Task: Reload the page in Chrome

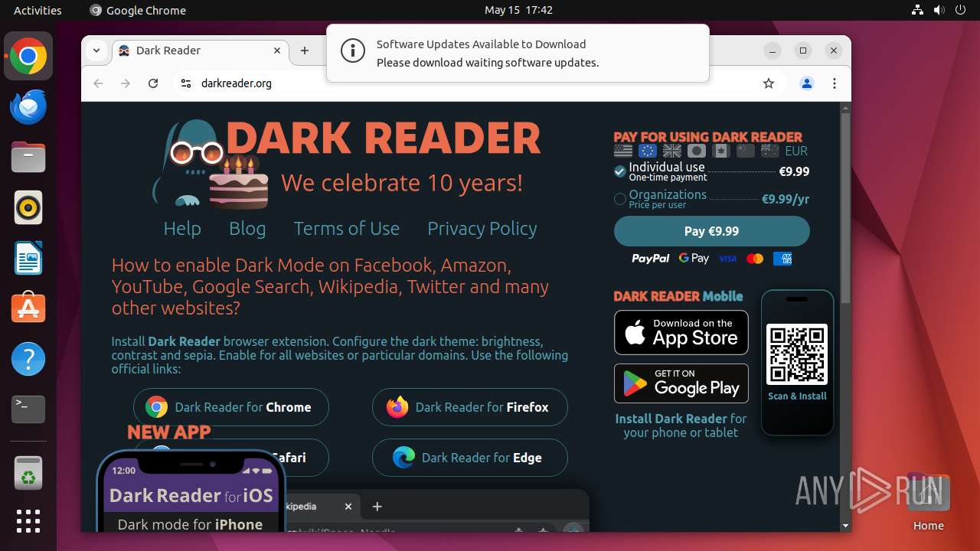Action: tap(153, 83)
